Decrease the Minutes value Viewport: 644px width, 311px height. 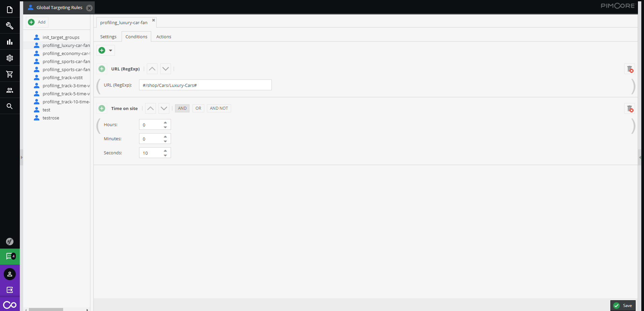165,141
